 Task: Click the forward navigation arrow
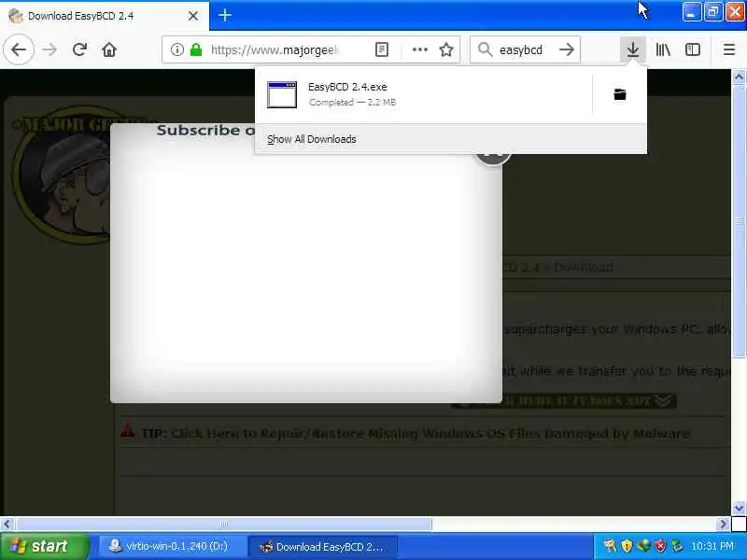[49, 49]
